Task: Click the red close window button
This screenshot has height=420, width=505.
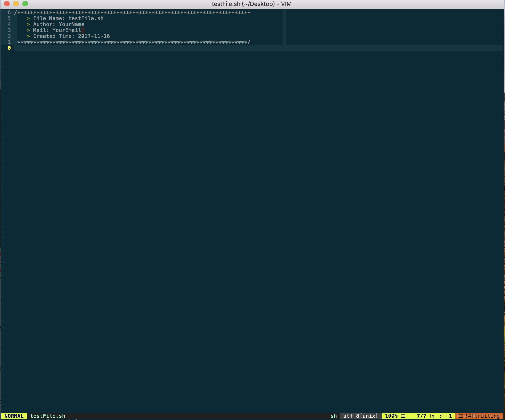Action: [x=7, y=4]
